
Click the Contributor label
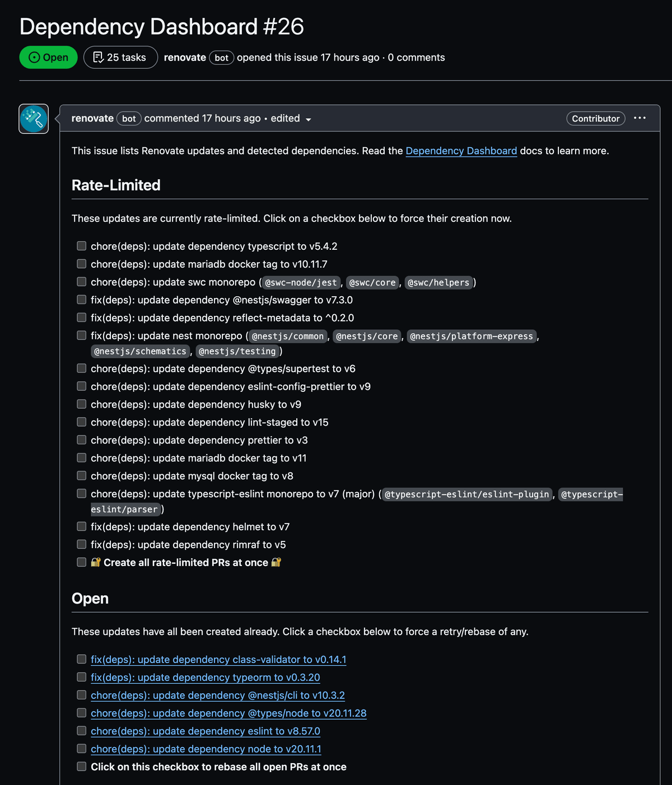pos(595,118)
